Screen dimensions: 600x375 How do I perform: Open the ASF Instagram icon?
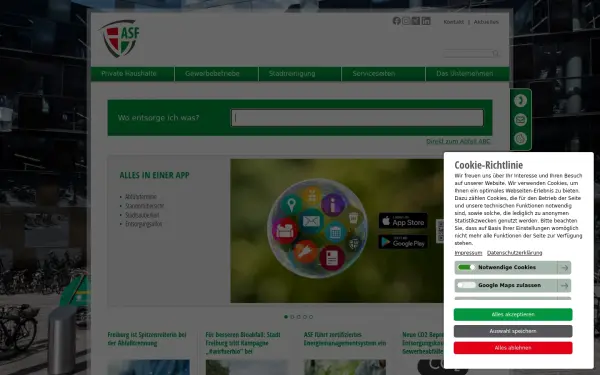pos(406,21)
